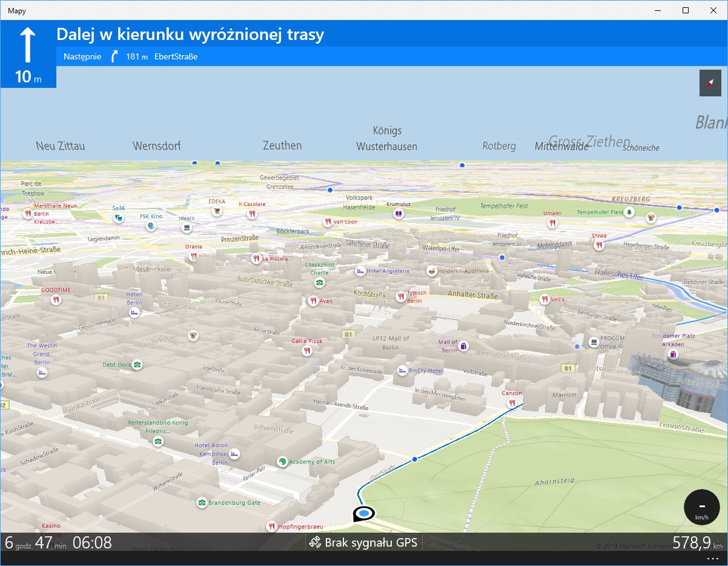This screenshot has height=566, width=728.
Task: Click the Hotel Angleterre icon
Action: pos(360,271)
